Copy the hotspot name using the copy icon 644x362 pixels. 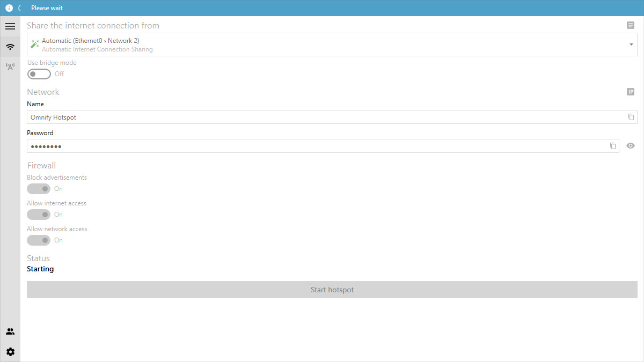[631, 116]
